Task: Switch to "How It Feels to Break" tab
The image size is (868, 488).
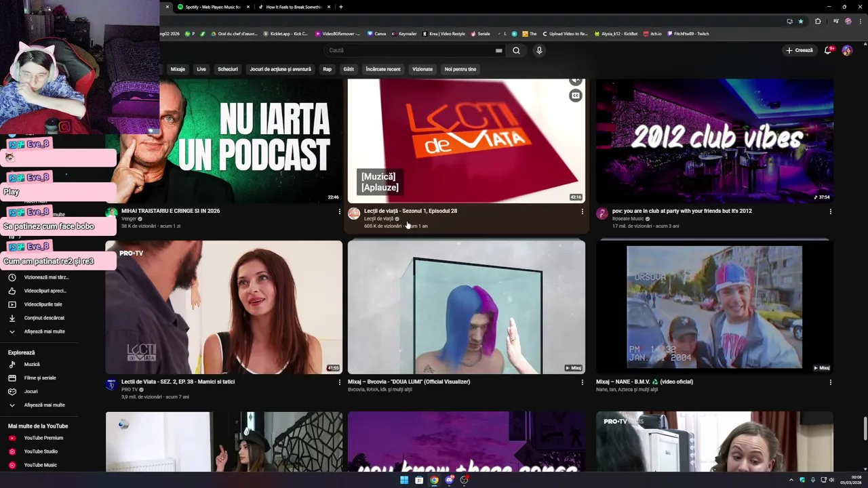Action: click(x=294, y=7)
